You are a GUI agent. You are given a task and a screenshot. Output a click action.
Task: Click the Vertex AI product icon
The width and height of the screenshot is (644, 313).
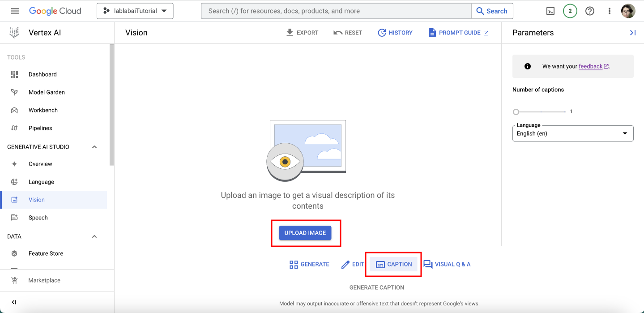coord(14,33)
